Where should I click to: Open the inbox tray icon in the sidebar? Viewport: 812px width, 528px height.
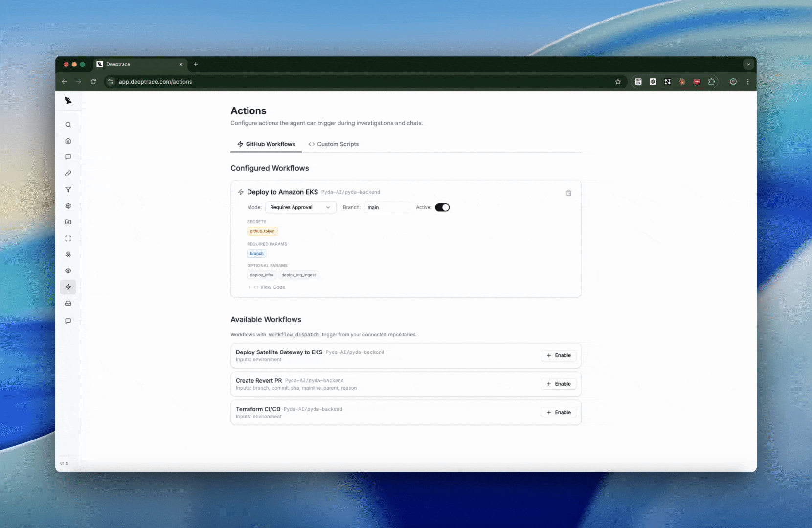[x=68, y=303]
